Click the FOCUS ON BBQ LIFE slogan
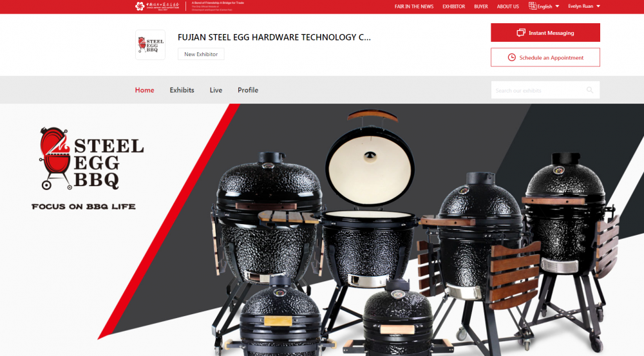 [83, 207]
